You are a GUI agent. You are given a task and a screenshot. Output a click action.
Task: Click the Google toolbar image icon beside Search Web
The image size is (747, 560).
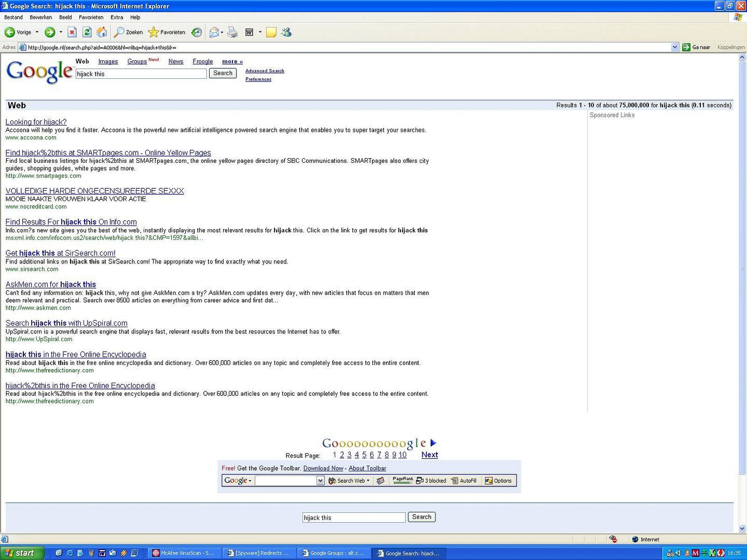pos(380,481)
